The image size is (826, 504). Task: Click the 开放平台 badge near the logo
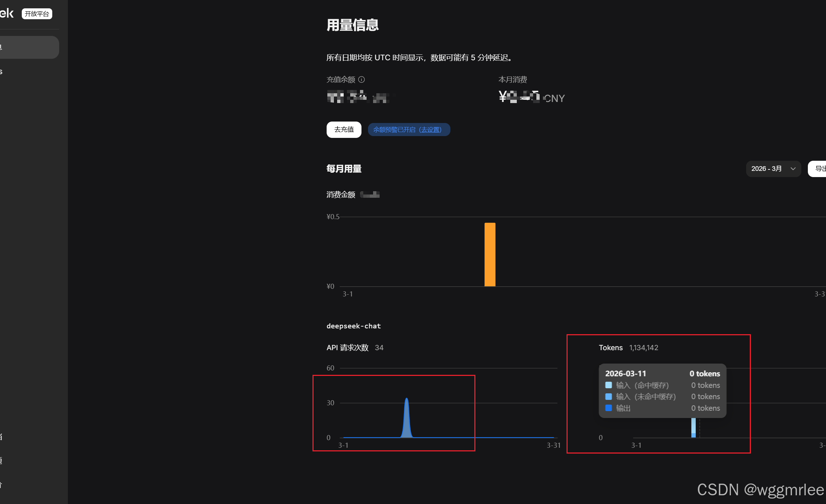point(37,14)
